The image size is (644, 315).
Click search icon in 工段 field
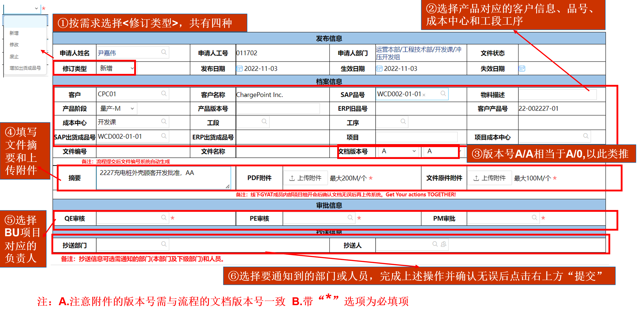[264, 121]
